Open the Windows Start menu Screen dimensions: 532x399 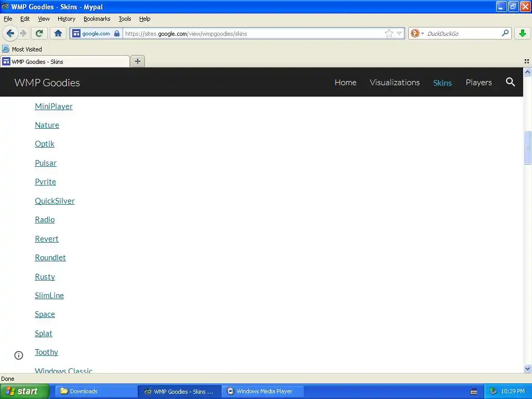24,391
